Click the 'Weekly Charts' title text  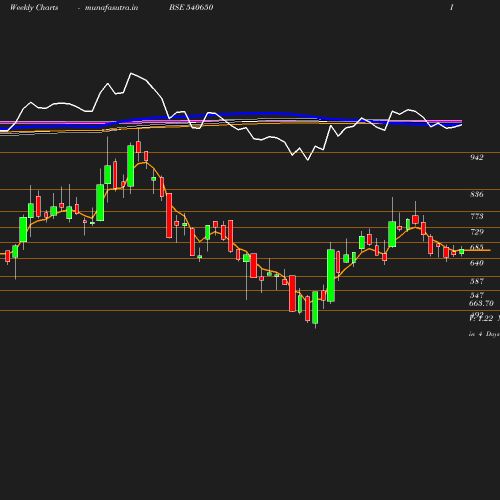34,7
